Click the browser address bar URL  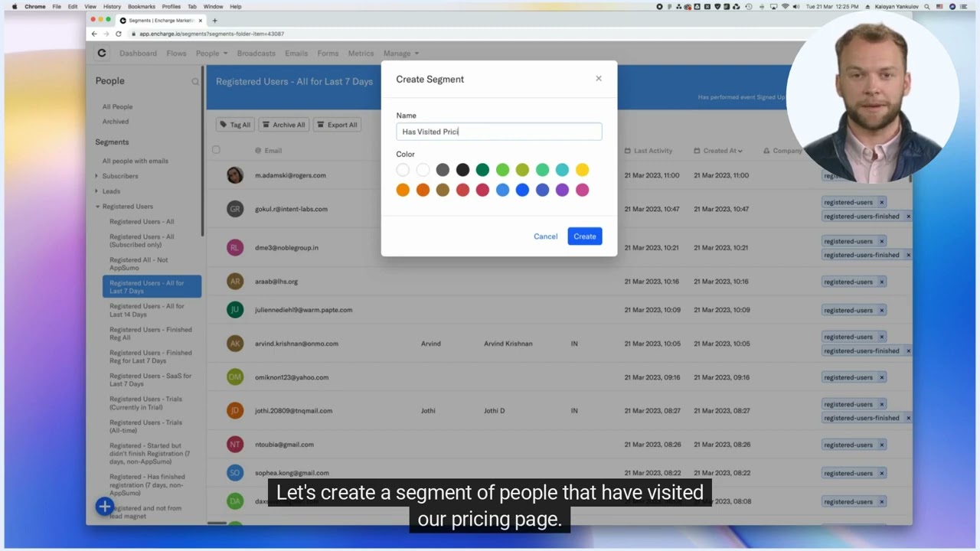click(211, 34)
